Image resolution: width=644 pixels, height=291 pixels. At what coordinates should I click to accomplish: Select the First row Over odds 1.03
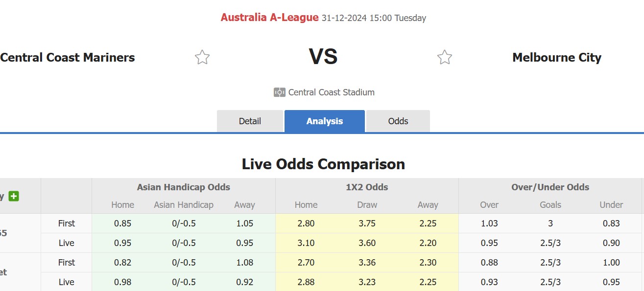489,223
